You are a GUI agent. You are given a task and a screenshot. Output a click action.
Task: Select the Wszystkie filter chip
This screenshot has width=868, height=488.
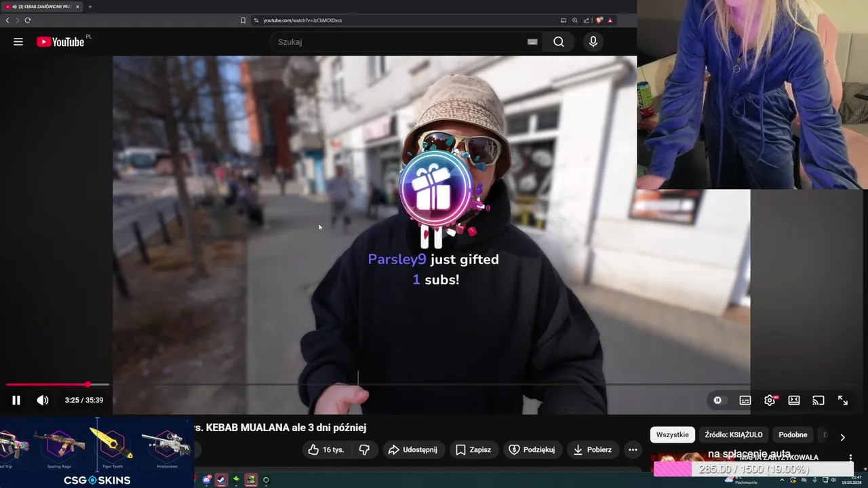point(672,434)
